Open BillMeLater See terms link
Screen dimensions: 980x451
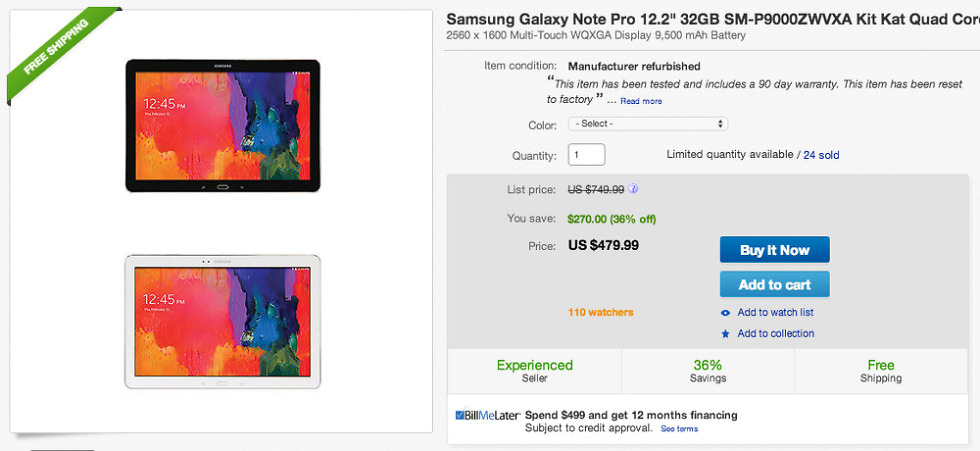[679, 429]
